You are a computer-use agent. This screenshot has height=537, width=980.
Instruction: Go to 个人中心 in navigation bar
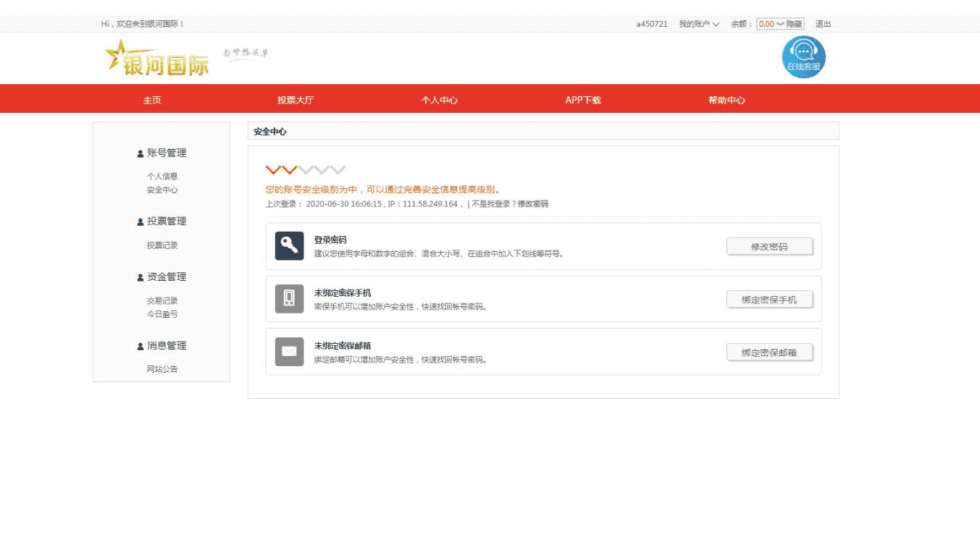(x=440, y=100)
